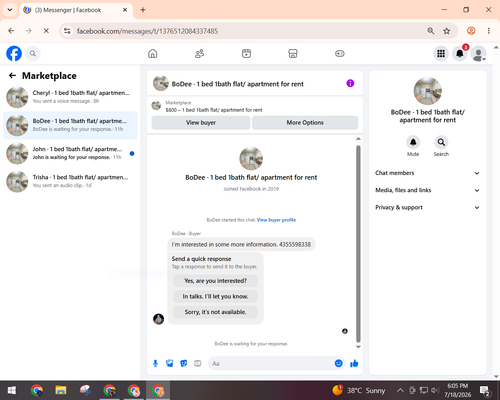Open the Friends icon in top navigation
The width and height of the screenshot is (500, 400).
tap(199, 54)
